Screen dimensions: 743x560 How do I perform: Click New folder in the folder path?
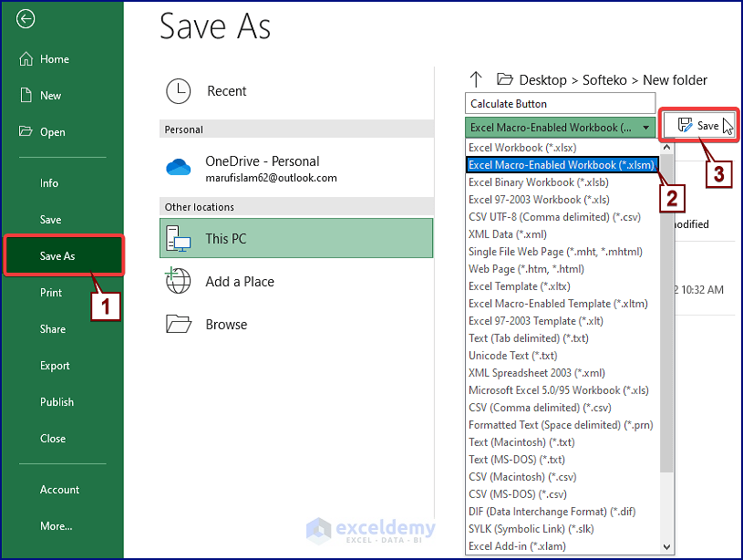675,79
